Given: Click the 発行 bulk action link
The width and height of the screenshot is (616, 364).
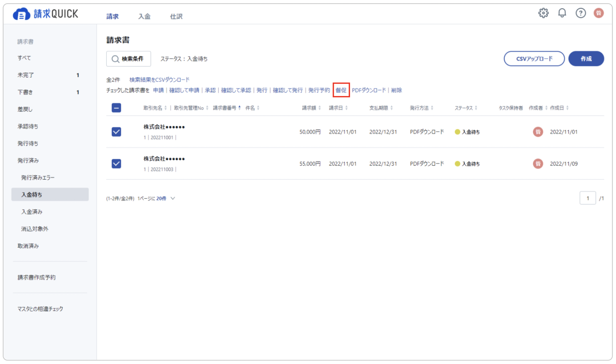Looking at the screenshot, I should [262, 90].
